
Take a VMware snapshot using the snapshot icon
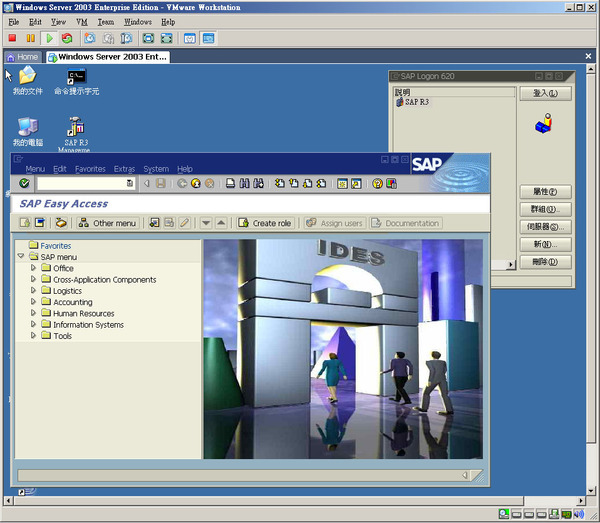click(90, 38)
